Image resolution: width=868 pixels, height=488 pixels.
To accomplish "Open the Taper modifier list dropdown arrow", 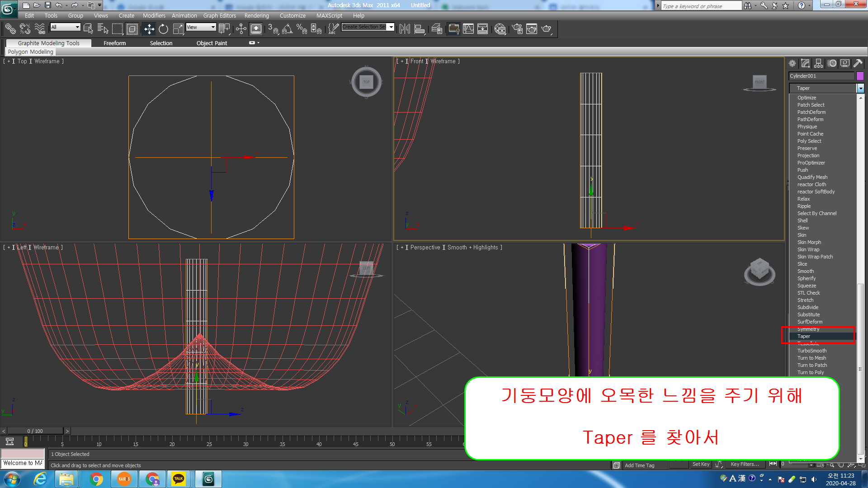I will pos(860,88).
